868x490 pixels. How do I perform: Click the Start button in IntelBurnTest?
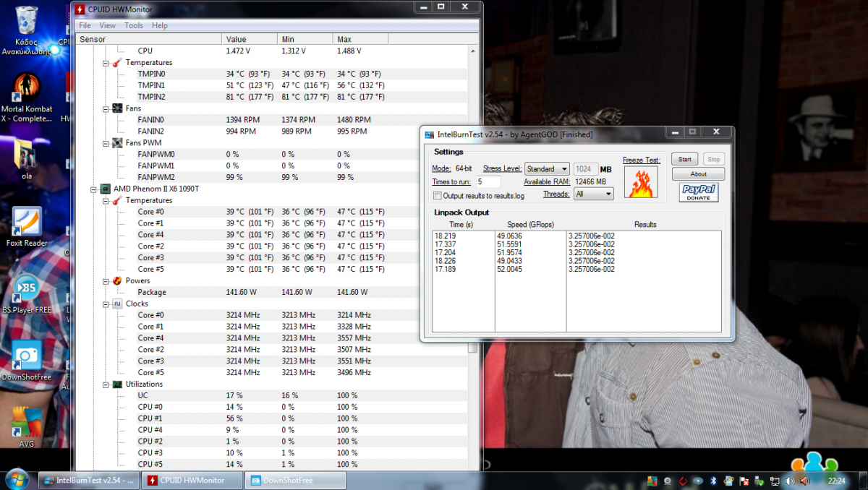click(x=685, y=159)
